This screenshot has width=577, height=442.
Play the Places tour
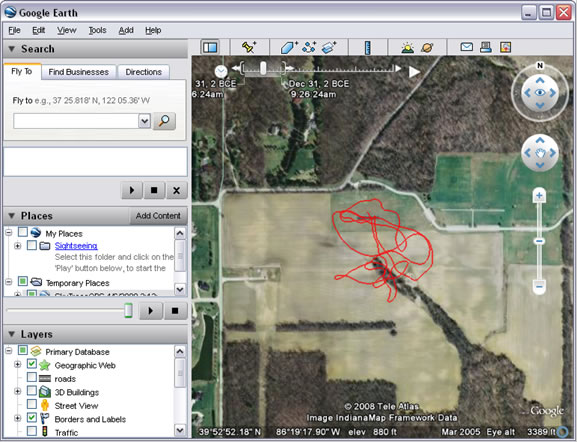coord(151,311)
